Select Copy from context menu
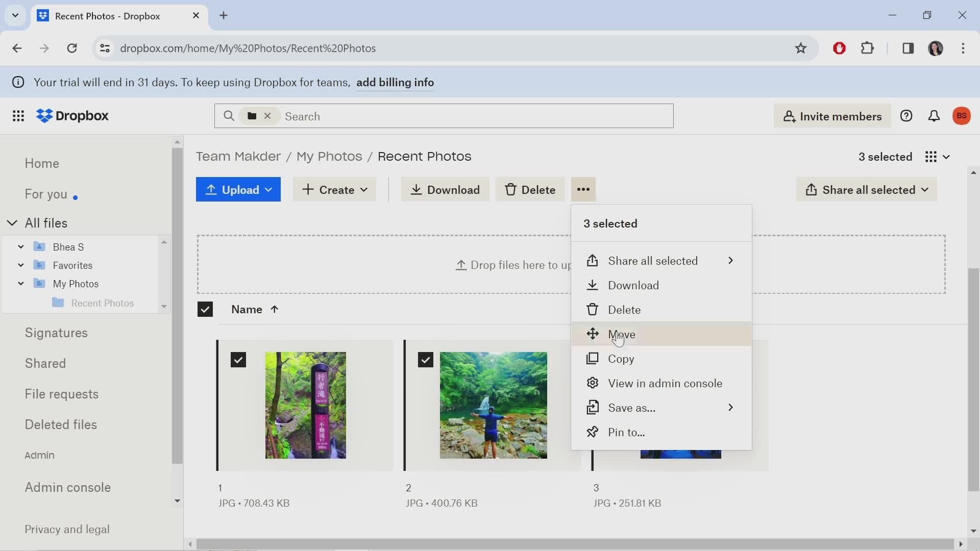980x551 pixels. [x=621, y=358]
